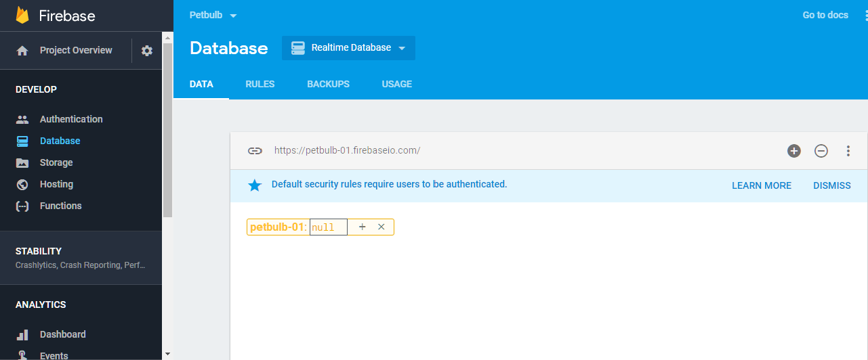Viewport: 868px width, 360px height.
Task: Click the link icon beside database URL
Action: pos(255,151)
